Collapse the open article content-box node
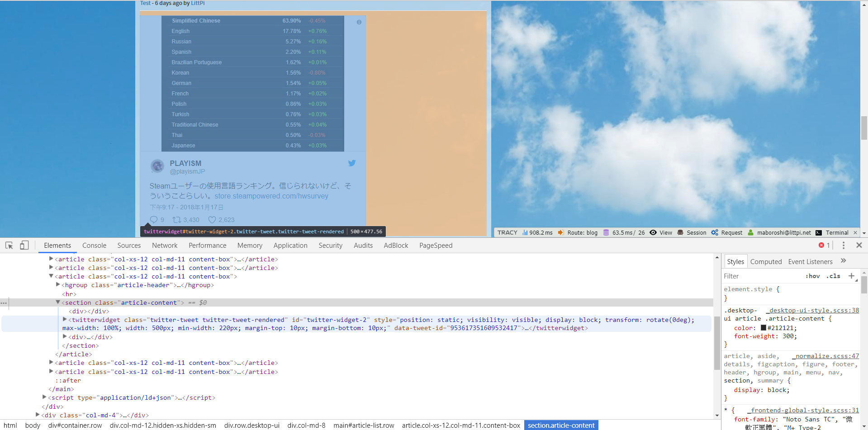Image resolution: width=868 pixels, height=430 pixels. 51,276
